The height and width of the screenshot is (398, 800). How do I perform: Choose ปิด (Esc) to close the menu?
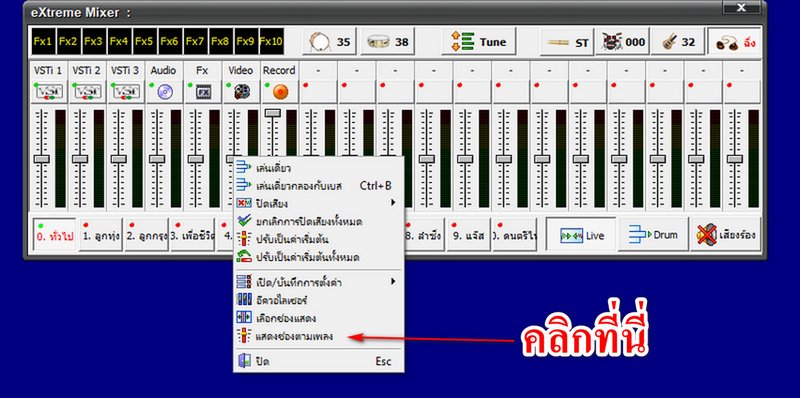coord(318,361)
